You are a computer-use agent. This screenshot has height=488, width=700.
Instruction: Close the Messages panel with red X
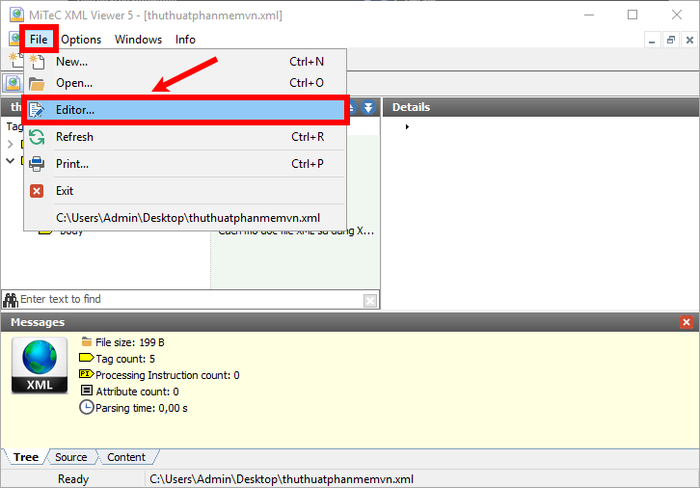pos(686,322)
